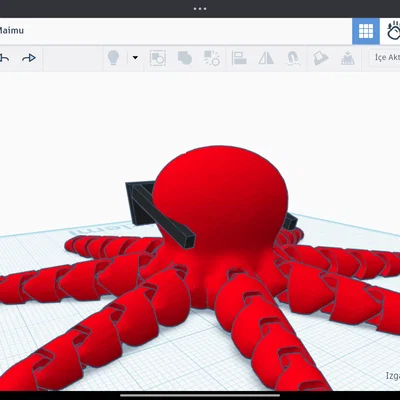400x400 pixels.
Task: Click the Show All lightbulb icon
Action: click(113, 58)
